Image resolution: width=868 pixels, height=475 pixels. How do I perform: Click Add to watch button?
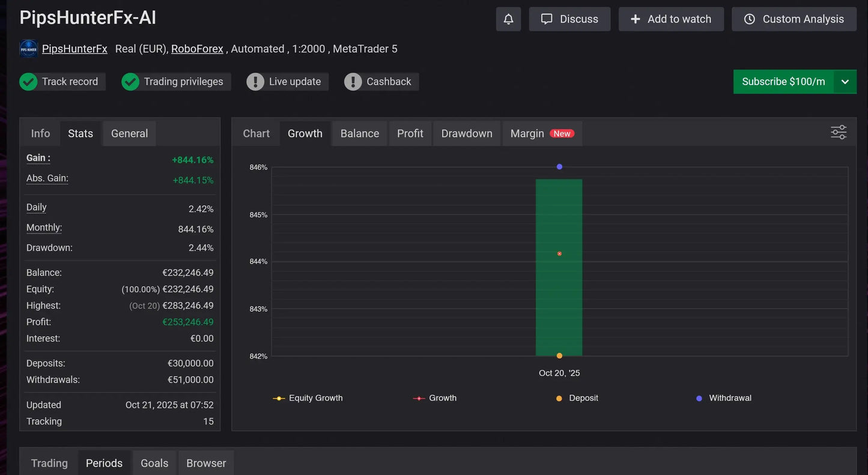coord(671,19)
